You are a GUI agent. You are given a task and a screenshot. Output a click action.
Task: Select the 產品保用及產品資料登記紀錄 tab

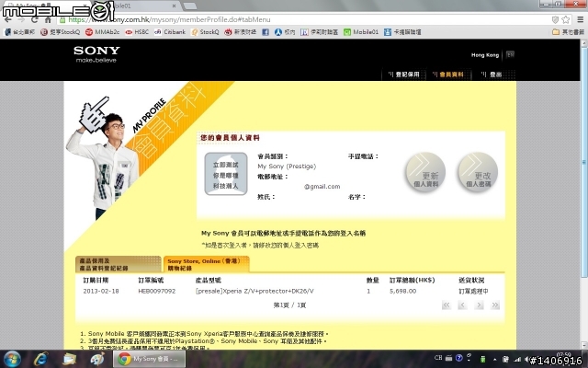[119, 264]
